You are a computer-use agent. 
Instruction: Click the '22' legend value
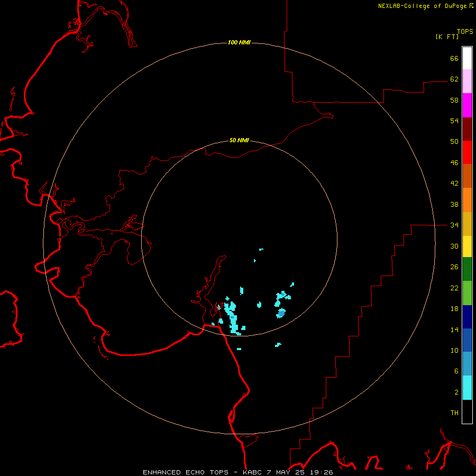point(454,288)
